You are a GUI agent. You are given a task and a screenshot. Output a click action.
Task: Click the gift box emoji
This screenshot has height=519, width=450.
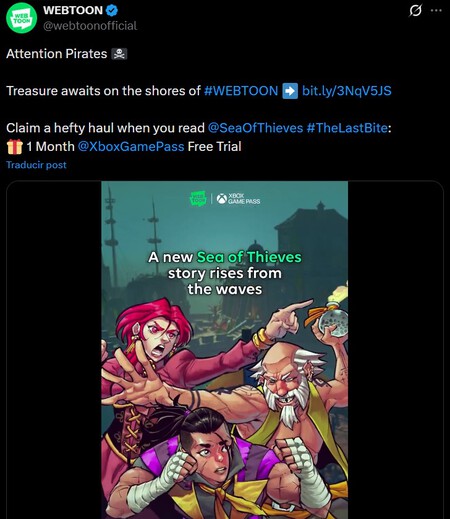pos(15,147)
